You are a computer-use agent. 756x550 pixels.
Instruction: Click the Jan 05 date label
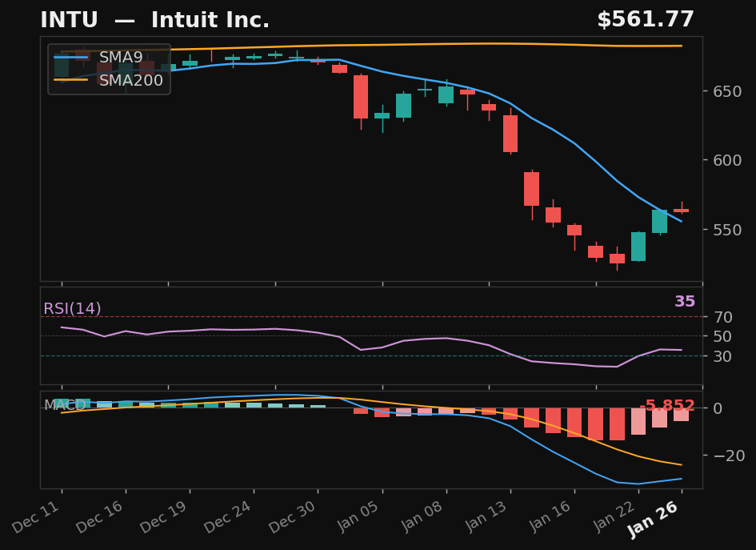tap(358, 516)
